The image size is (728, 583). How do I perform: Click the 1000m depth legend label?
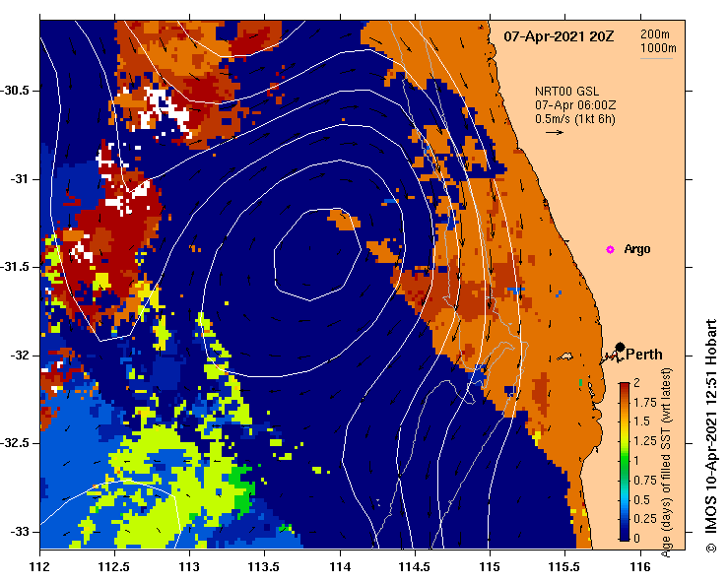[658, 48]
